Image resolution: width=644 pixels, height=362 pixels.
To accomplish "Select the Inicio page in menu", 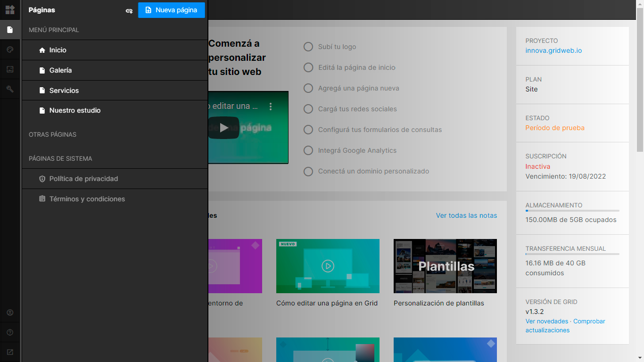I will [x=115, y=50].
